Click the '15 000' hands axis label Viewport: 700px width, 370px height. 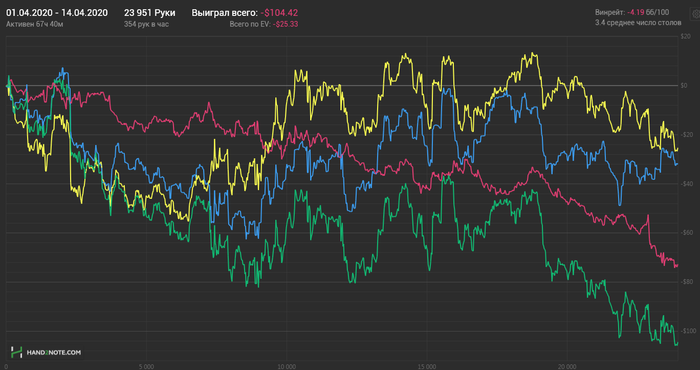coord(426,367)
